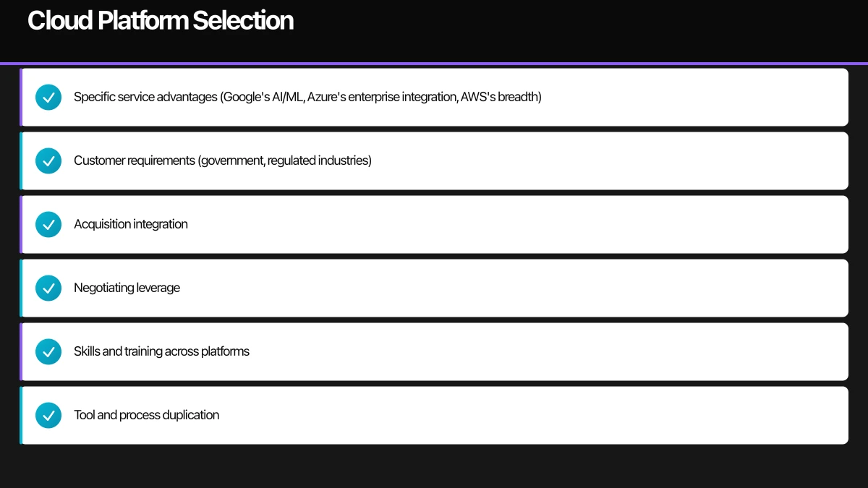
Task: Click the Tool and process duplication text
Action: coord(146,415)
